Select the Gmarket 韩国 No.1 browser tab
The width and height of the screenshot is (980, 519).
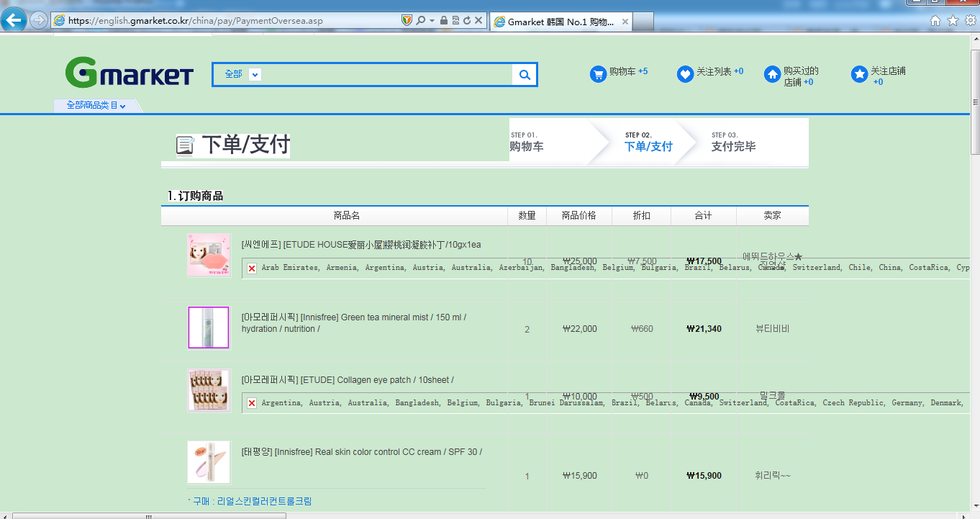click(x=561, y=22)
